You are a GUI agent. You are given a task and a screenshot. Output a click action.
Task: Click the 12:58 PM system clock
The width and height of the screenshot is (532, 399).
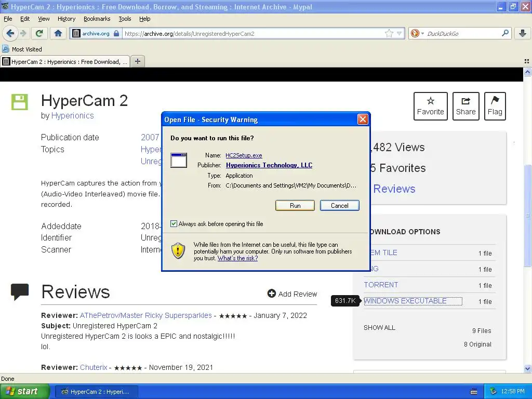512,391
